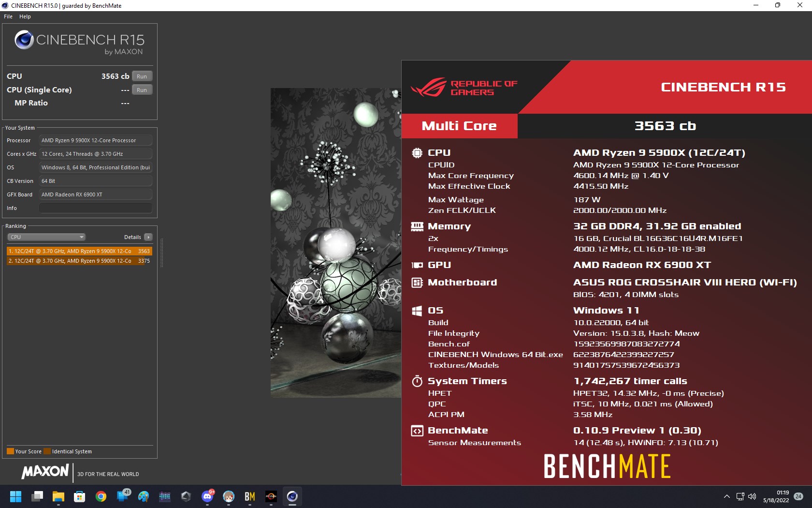
Task: Open the paint palette app in taskbar
Action: [144, 496]
